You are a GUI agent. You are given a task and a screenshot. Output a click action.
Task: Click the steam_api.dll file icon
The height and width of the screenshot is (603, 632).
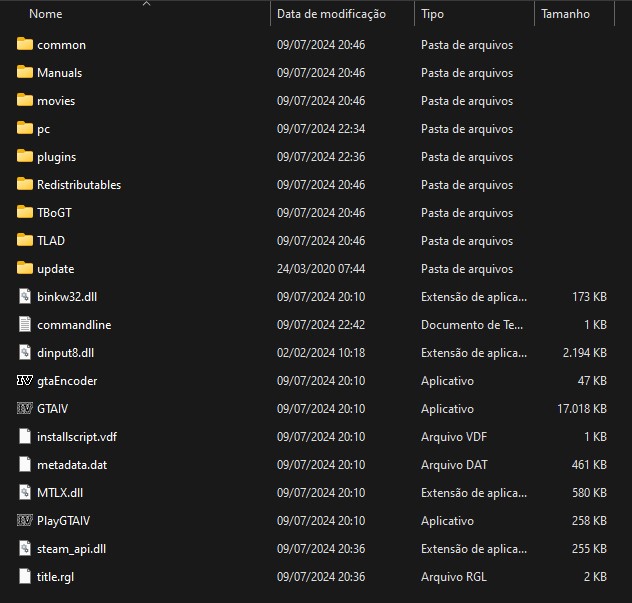tap(25, 548)
